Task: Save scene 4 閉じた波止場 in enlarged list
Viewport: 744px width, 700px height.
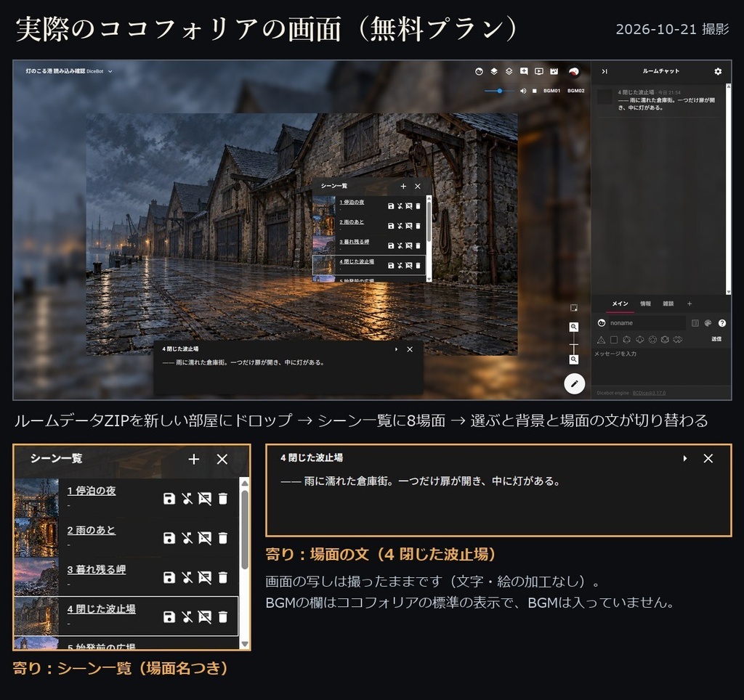Action: pos(169,616)
